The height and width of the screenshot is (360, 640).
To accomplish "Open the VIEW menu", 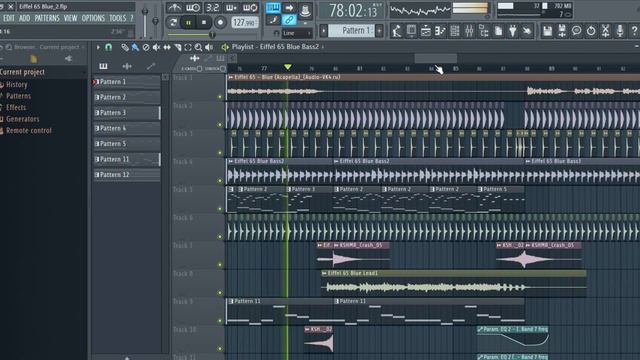I will [70, 18].
